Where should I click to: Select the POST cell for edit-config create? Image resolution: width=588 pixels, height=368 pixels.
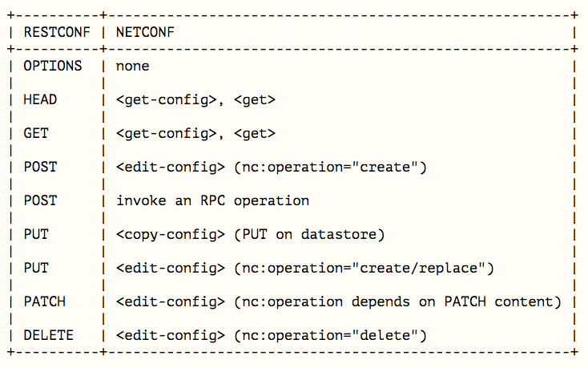[x=40, y=167]
